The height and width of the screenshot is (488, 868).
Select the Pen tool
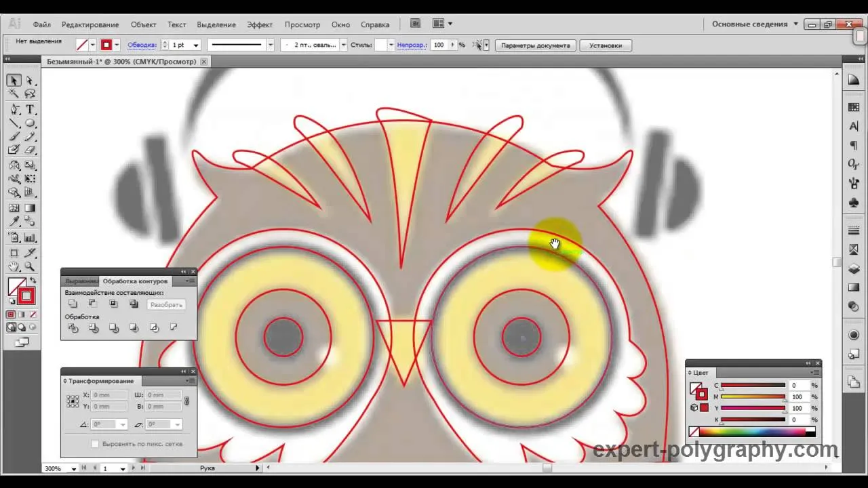coord(14,109)
